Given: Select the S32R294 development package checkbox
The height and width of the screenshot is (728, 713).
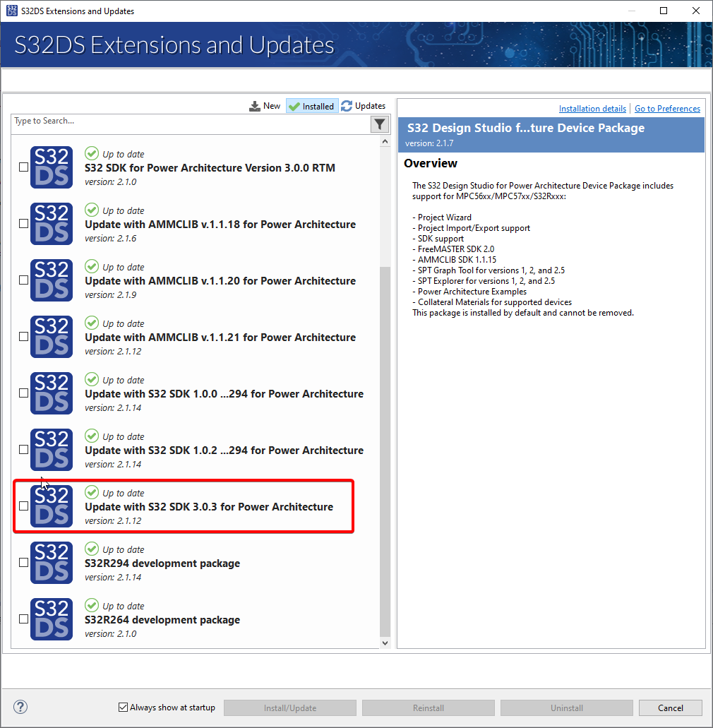Looking at the screenshot, I should pos(23,562).
